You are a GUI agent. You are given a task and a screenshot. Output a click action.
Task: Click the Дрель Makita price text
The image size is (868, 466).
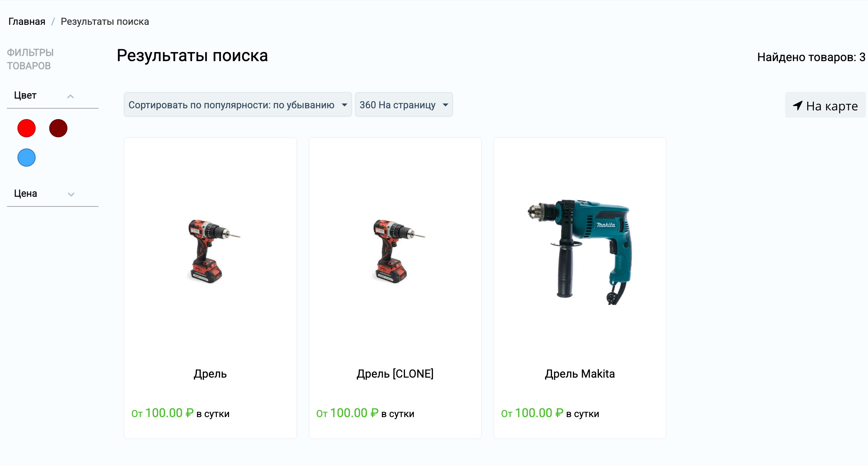pos(550,413)
